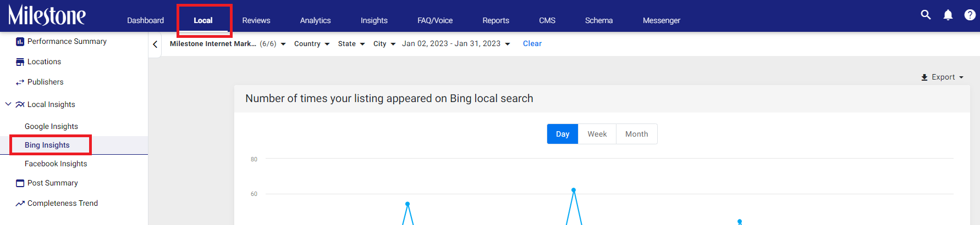This screenshot has height=225, width=980.
Task: Switch to the Reports tab
Action: click(496, 20)
